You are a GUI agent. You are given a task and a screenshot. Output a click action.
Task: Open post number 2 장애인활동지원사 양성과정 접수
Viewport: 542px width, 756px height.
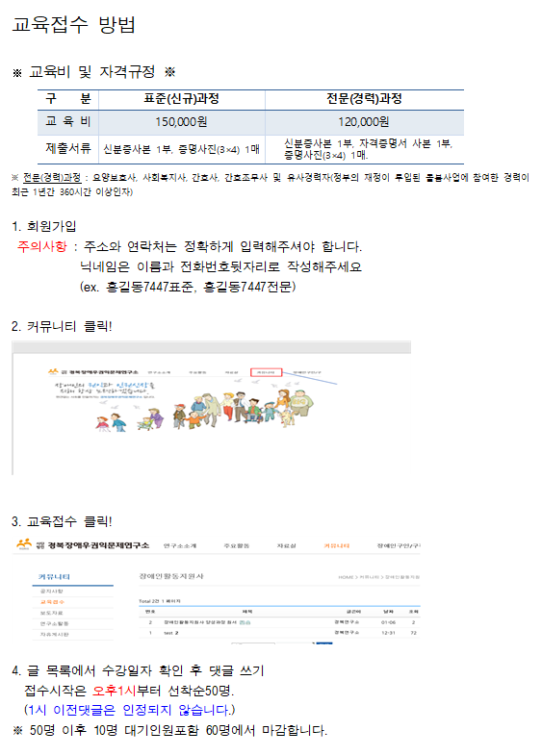[x=207, y=622]
